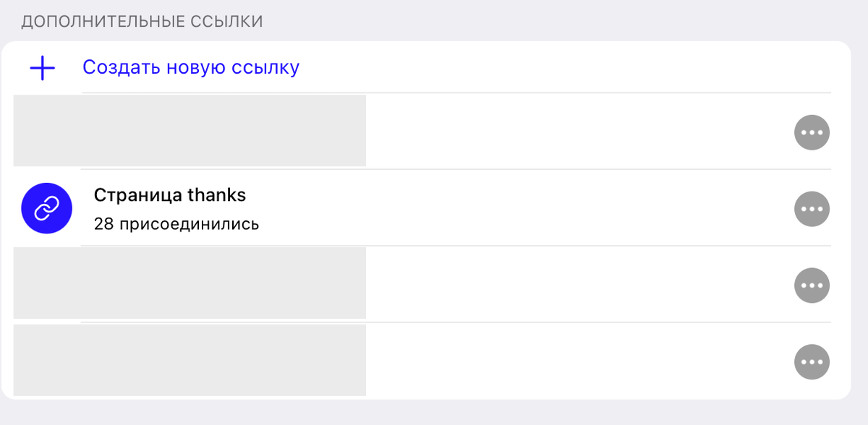The height and width of the screenshot is (425, 868).
Task: Click the Создать новую ссылку link
Action: coord(191,66)
